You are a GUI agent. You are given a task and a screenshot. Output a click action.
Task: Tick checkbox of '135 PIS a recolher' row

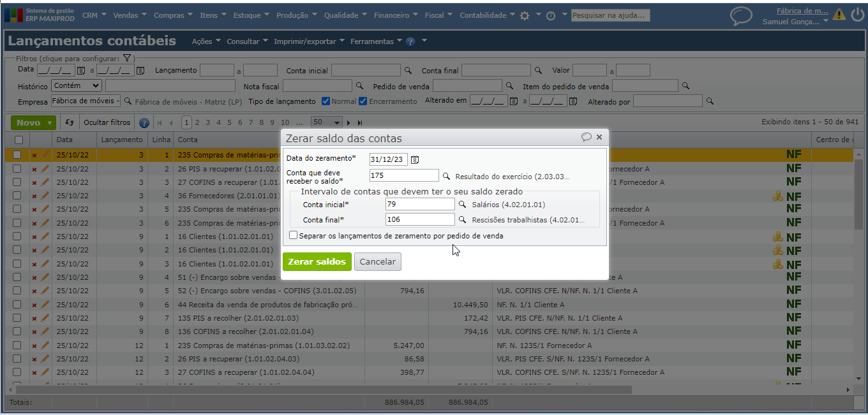point(17,317)
